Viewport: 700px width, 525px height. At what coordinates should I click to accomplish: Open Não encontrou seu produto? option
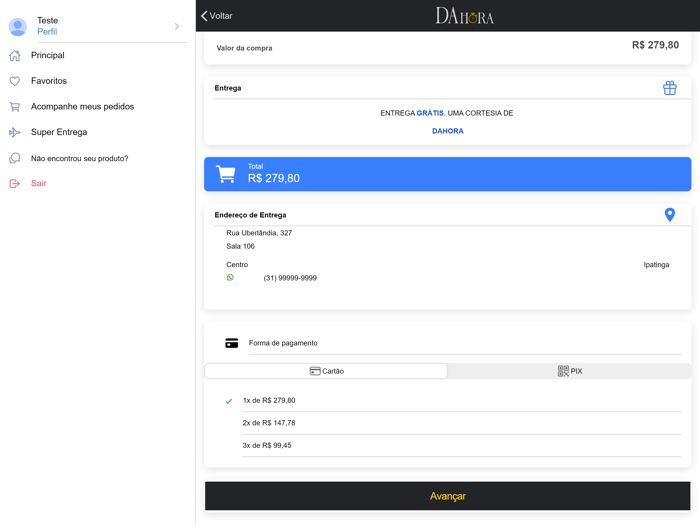[79, 158]
